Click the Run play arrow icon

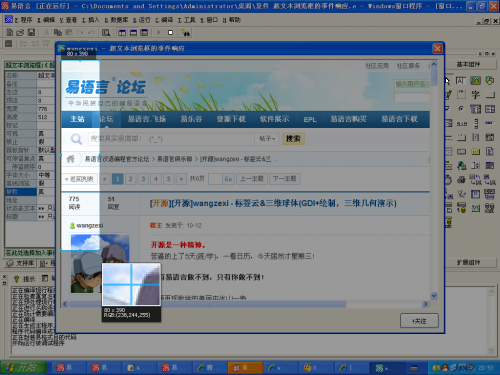click(159, 32)
